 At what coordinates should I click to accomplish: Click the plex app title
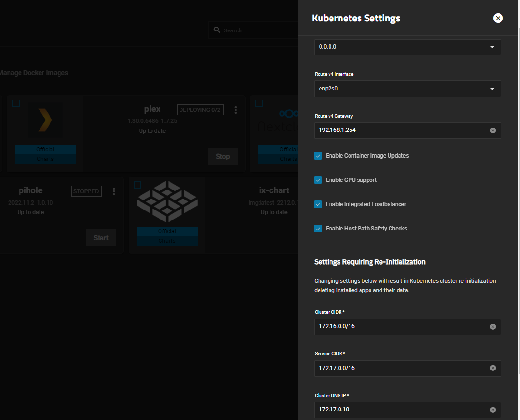coord(152,109)
